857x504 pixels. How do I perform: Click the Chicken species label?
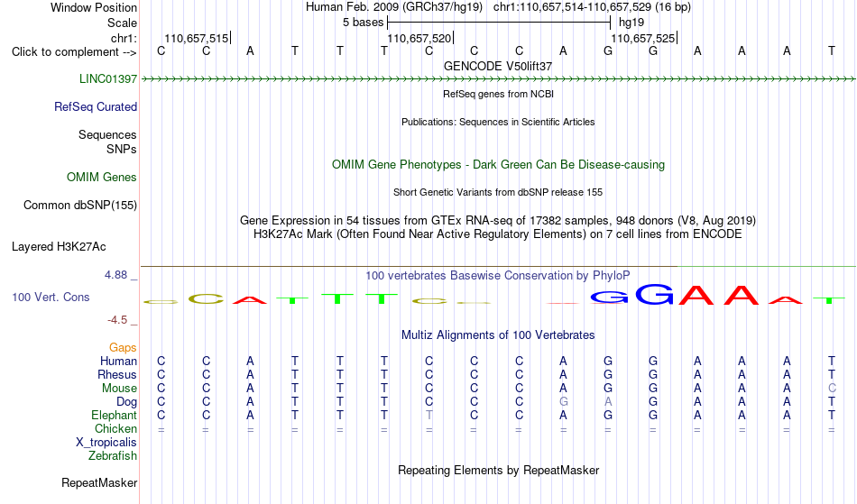click(x=115, y=428)
